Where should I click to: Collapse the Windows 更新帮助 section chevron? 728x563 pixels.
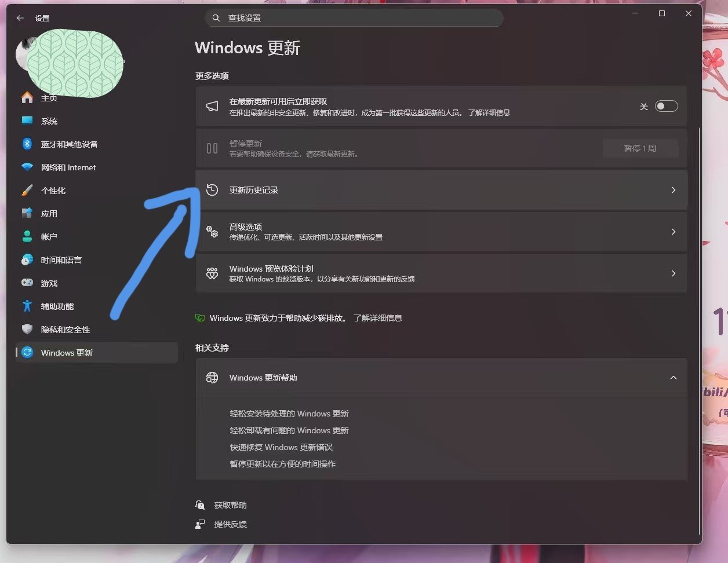674,378
